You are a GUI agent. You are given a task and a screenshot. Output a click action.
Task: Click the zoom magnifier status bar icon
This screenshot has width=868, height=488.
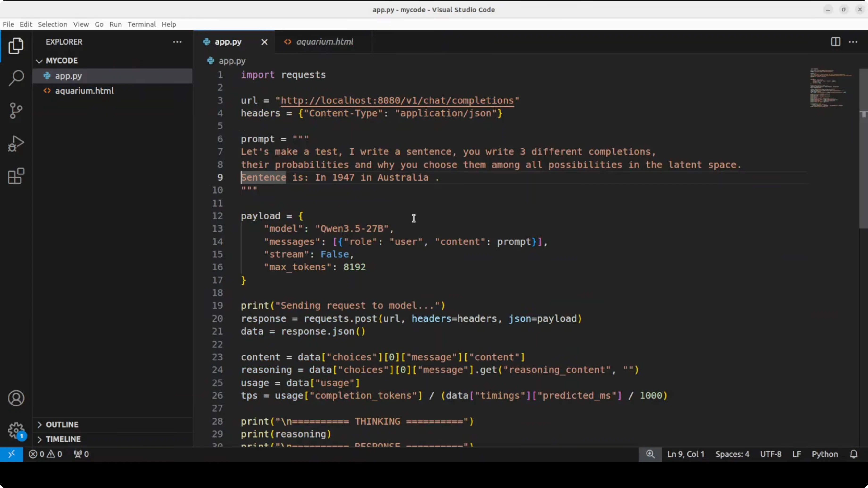pos(650,454)
